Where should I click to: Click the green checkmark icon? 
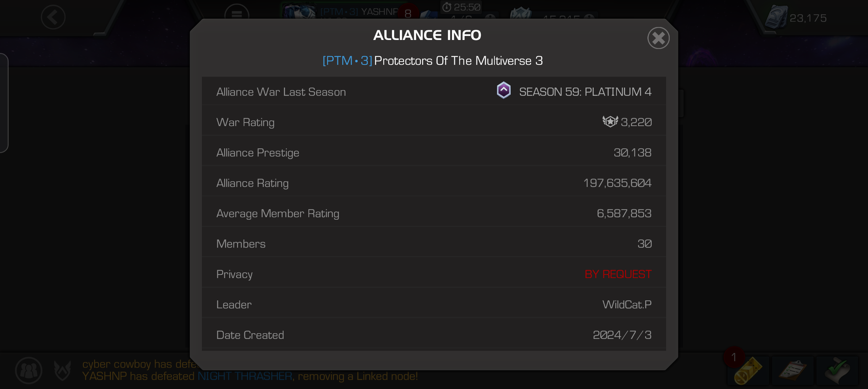[837, 371]
